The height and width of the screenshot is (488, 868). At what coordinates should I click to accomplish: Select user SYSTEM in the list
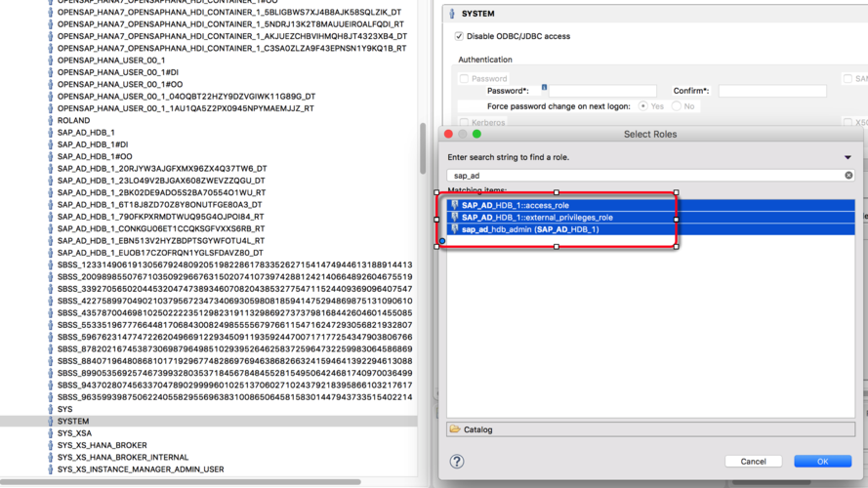[73, 421]
